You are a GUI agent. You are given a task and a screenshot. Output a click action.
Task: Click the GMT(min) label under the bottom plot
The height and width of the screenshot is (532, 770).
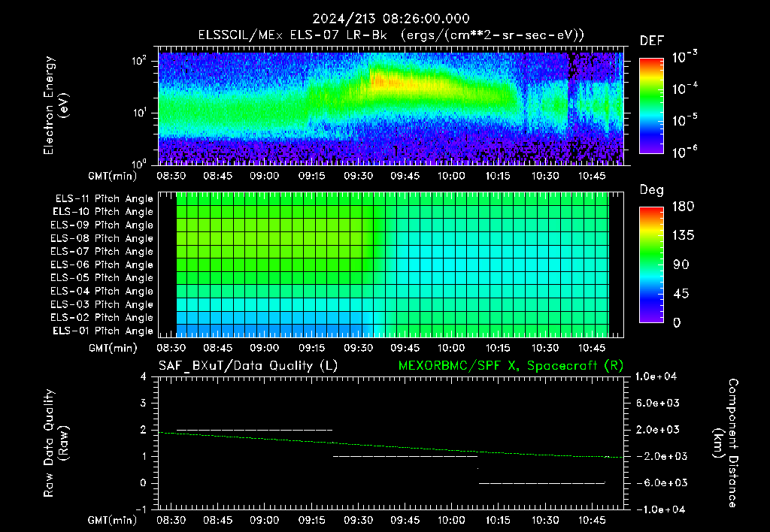113,520
